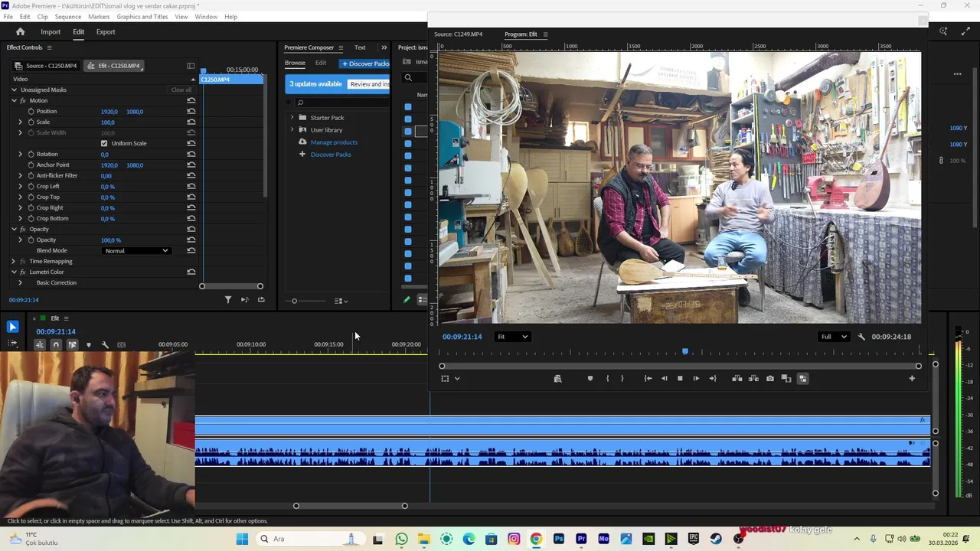Expand the Starter Pack folder
Image resolution: width=980 pixels, height=551 pixels.
292,117
